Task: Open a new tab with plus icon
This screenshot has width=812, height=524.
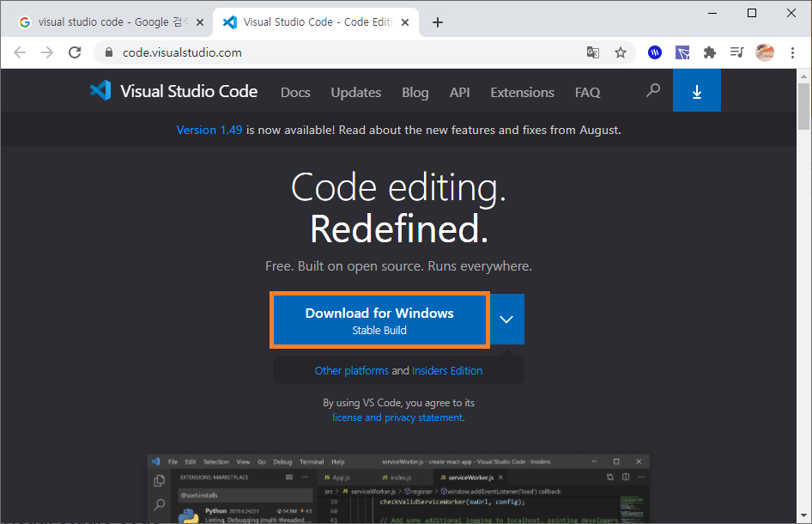Action: 438,22
